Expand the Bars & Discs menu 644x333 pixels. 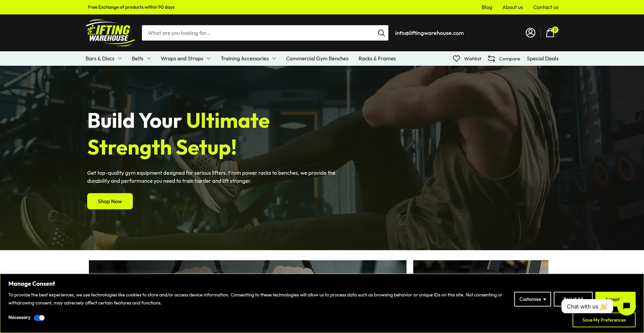click(103, 59)
